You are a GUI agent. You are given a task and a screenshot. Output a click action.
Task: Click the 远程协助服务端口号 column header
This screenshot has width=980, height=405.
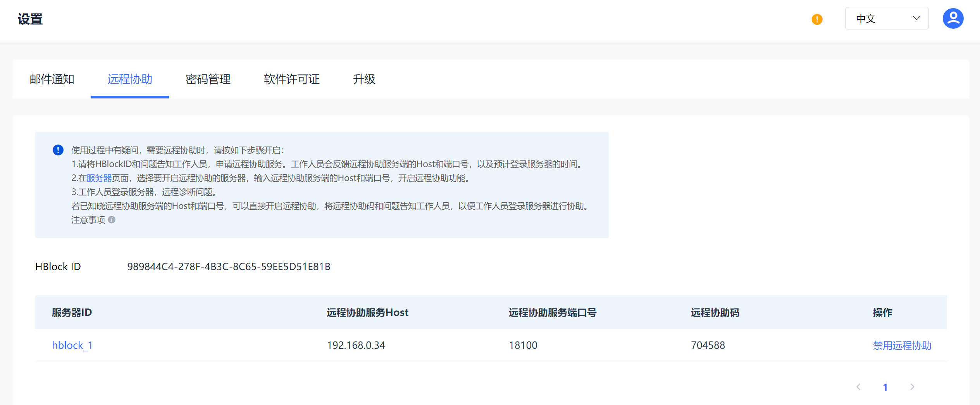[x=553, y=312]
